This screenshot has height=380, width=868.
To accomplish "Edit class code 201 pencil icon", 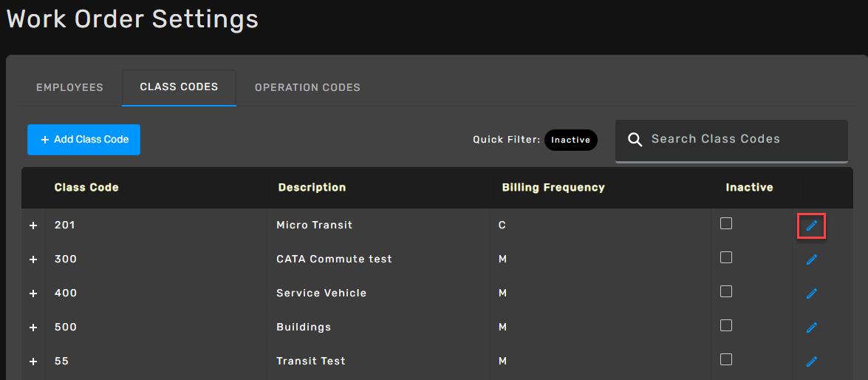I will [x=812, y=225].
